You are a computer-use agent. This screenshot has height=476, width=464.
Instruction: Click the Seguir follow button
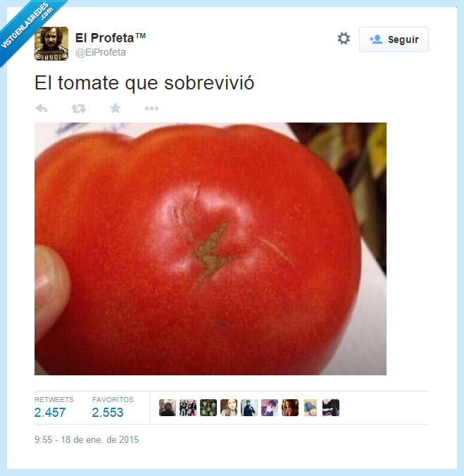point(394,39)
